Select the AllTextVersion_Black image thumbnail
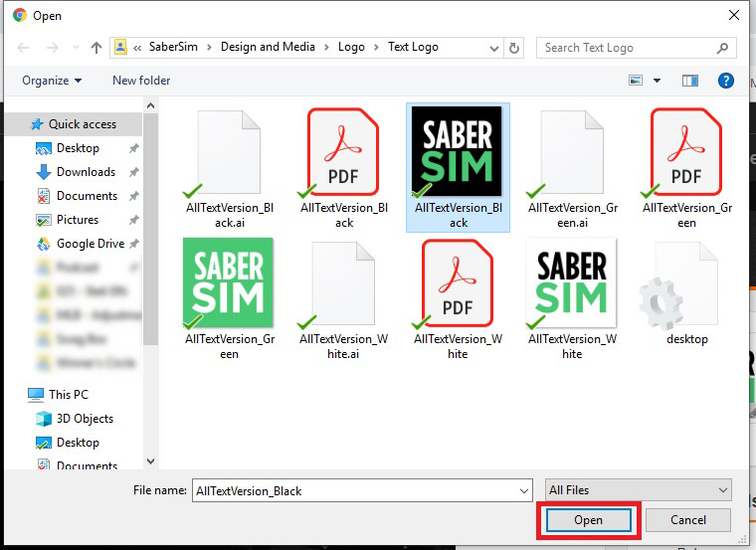This screenshot has width=756, height=550. pos(458,168)
